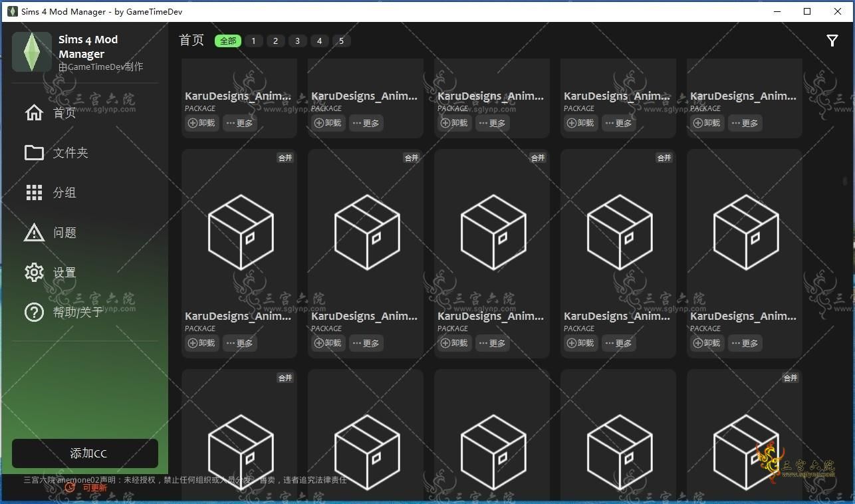
Task: Select filter tab 5
Action: tap(341, 41)
